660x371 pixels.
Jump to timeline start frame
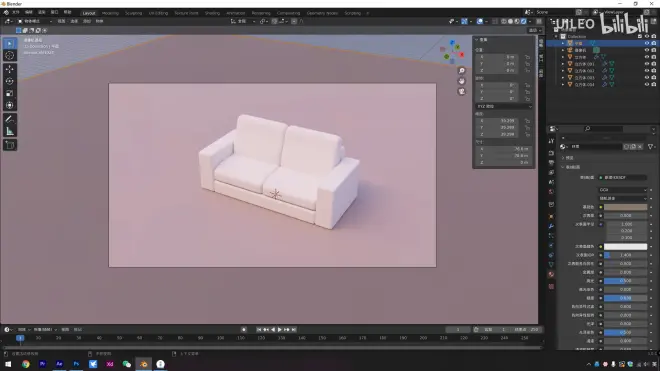[x=259, y=330]
